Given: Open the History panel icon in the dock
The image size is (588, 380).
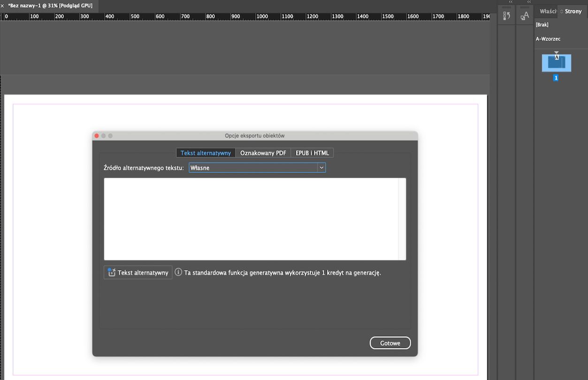Looking at the screenshot, I should pos(506,16).
